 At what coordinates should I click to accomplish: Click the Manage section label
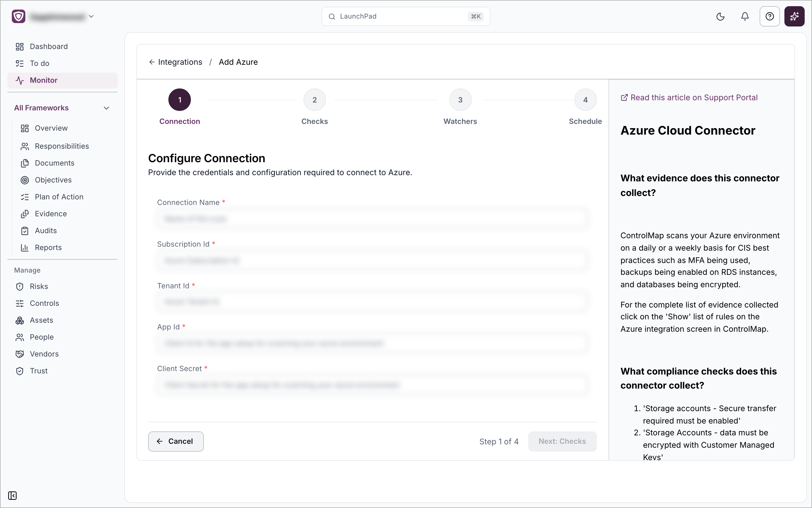click(27, 270)
